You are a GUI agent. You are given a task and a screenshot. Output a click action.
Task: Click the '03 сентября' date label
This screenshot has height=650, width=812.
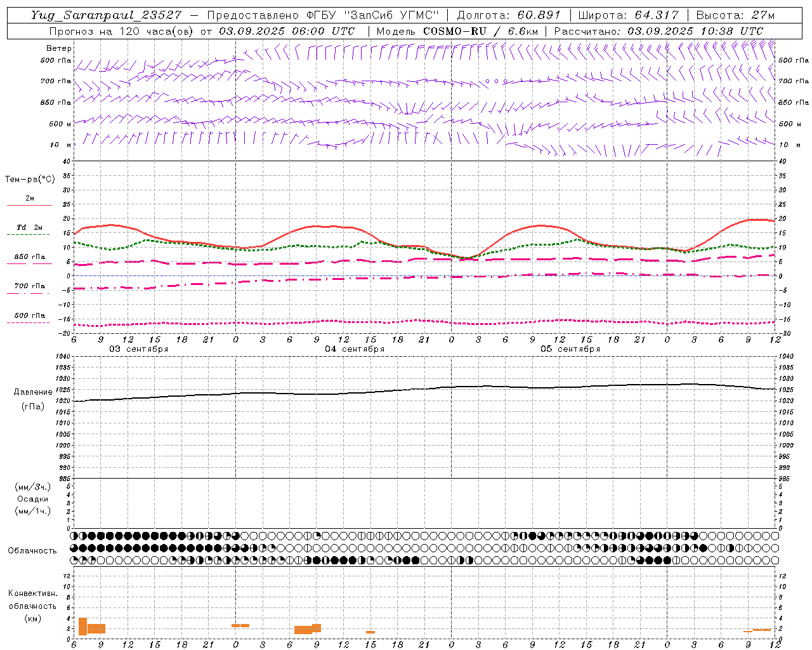[x=138, y=349]
